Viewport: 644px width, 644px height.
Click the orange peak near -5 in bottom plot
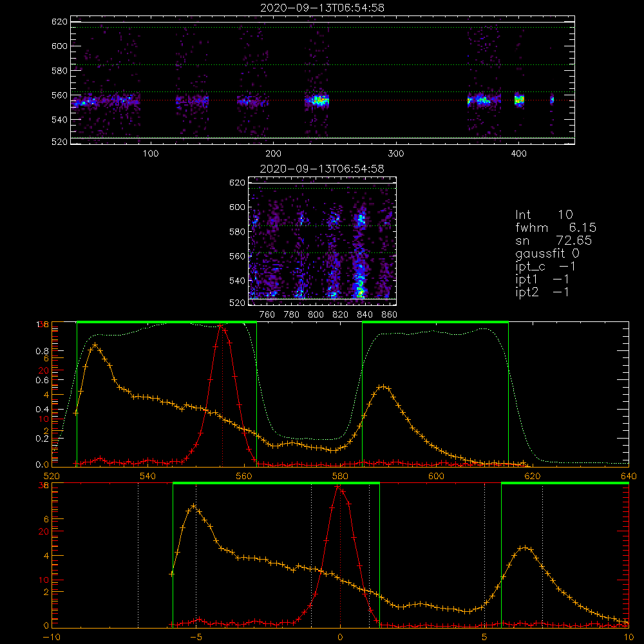[x=193, y=506]
